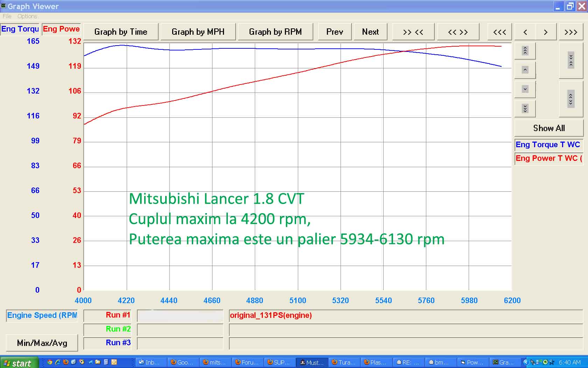
Task: Click the vertical compress arrows button
Action: (x=571, y=61)
